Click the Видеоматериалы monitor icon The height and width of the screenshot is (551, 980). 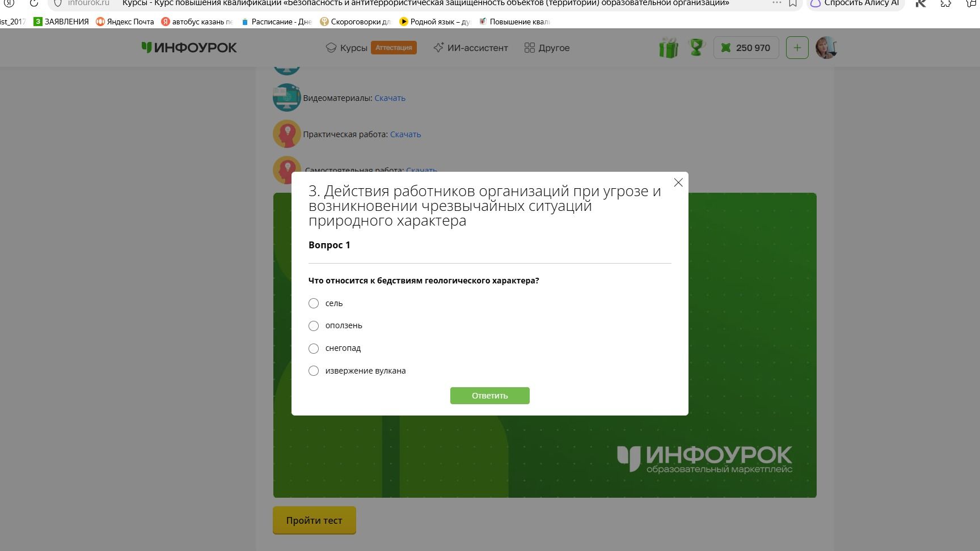[286, 98]
